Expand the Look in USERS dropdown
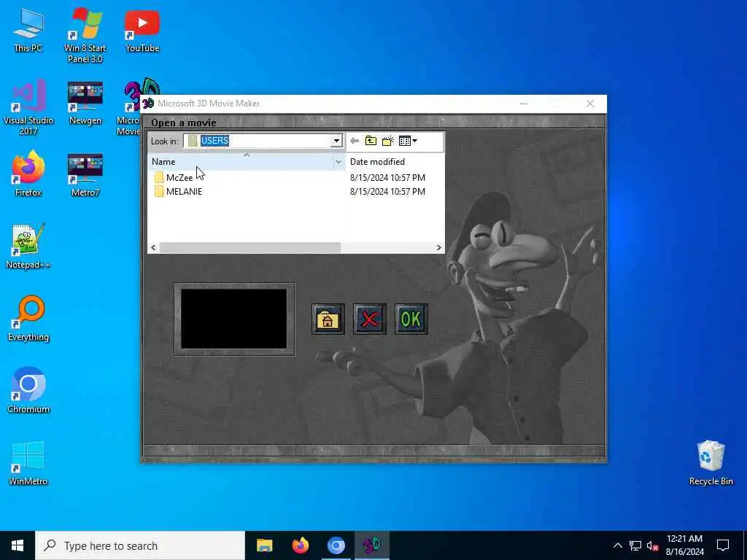The height and width of the screenshot is (560, 747). (336, 141)
